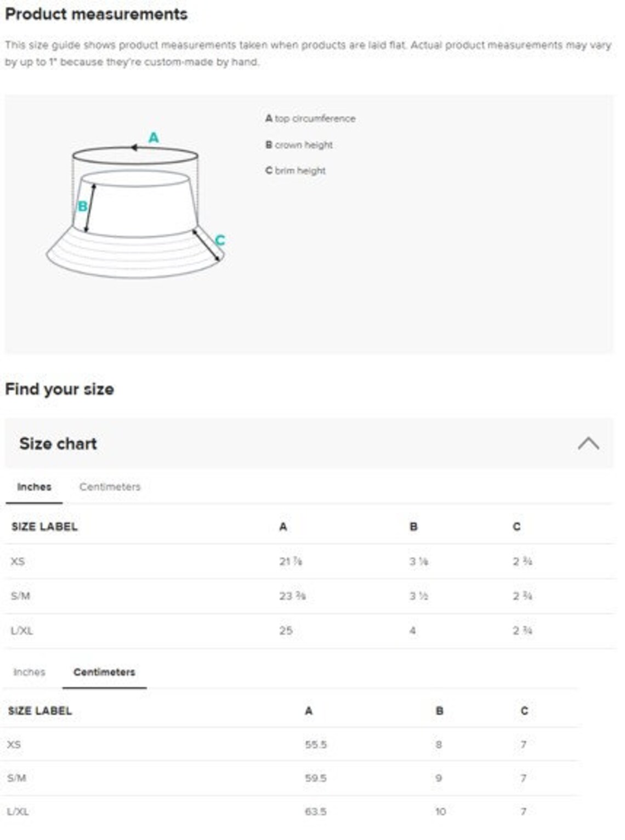Image resolution: width=625 pixels, height=840 pixels.
Task: Click the L/XL row in inches table
Action: click(309, 631)
